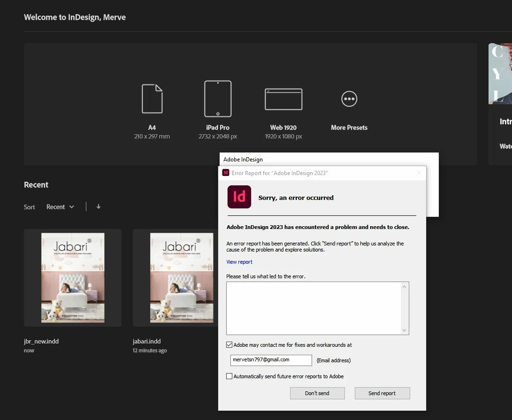Click the 12 minutes ago timestamp

point(150,351)
